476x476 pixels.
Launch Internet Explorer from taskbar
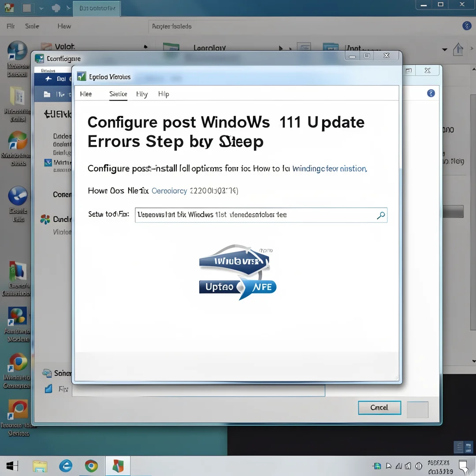66,466
